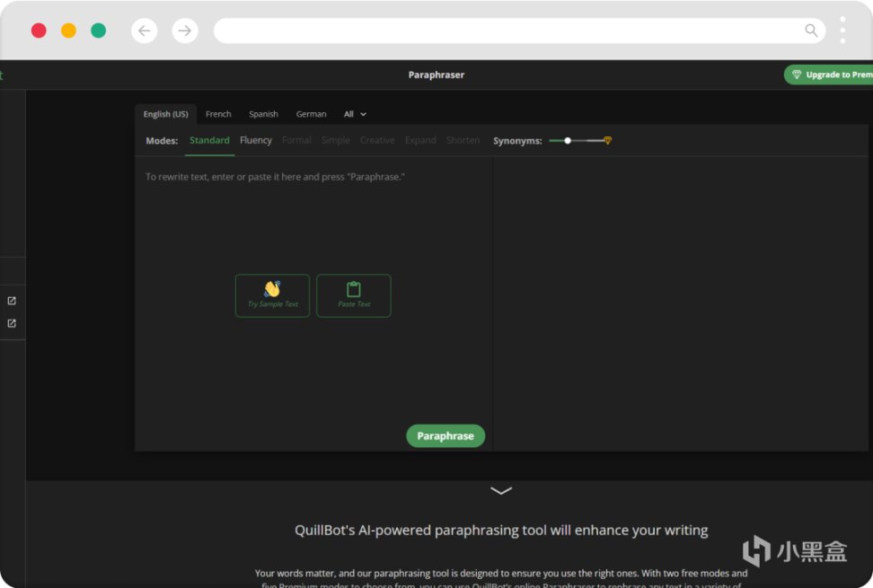Switch to the Spanish language tab
Image resolution: width=873 pixels, height=588 pixels.
click(263, 114)
